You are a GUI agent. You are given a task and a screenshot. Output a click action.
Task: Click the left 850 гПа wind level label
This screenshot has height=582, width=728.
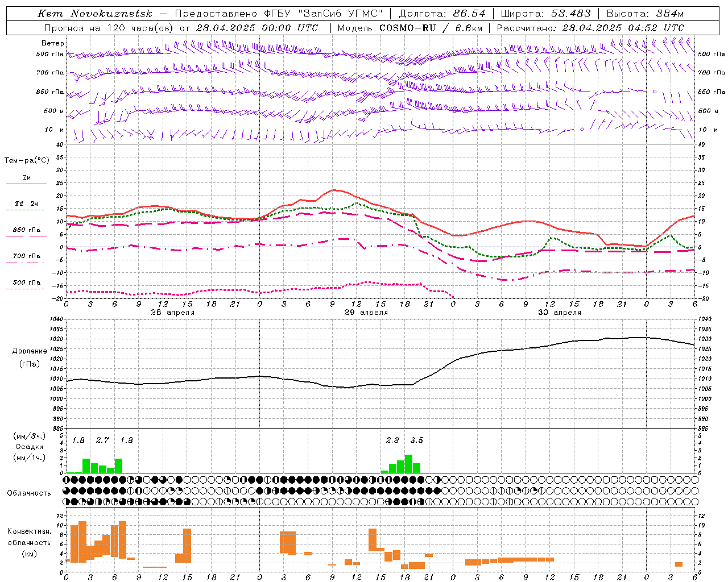tap(50, 92)
